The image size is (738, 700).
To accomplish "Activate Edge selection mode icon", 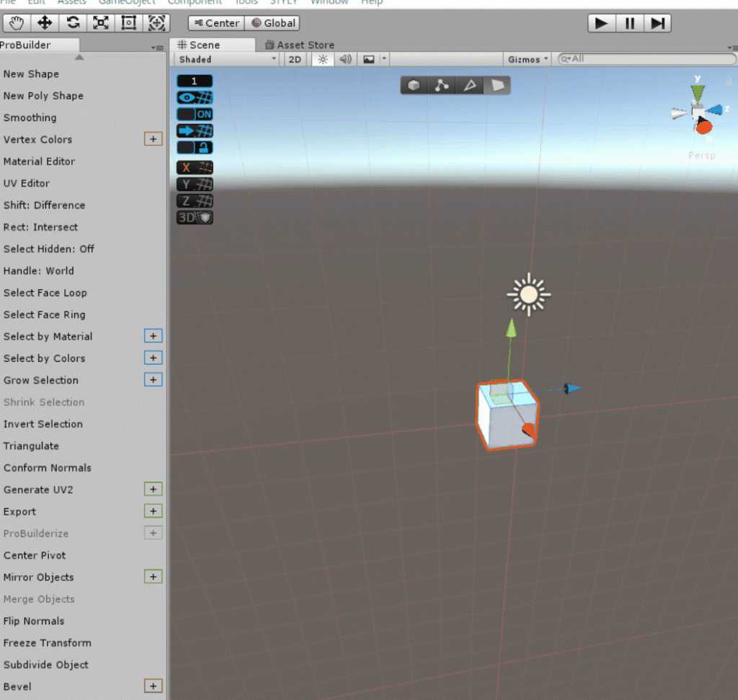I will 468,85.
